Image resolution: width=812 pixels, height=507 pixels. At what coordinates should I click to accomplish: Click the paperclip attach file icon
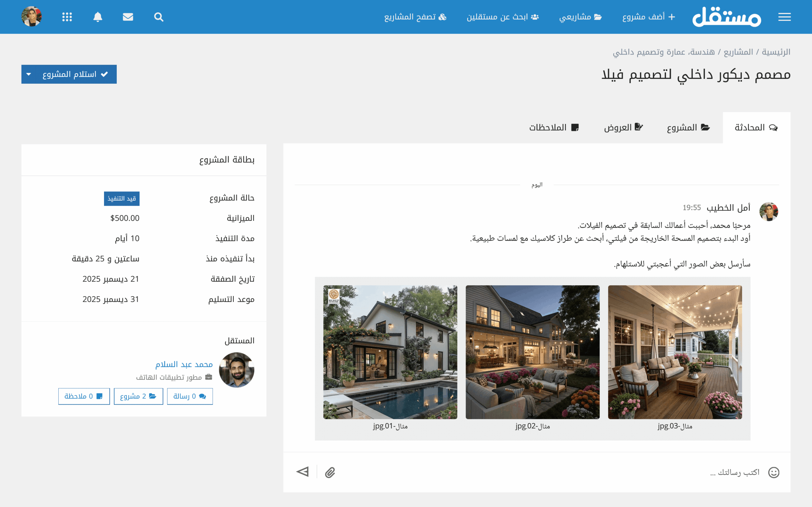[x=330, y=472]
